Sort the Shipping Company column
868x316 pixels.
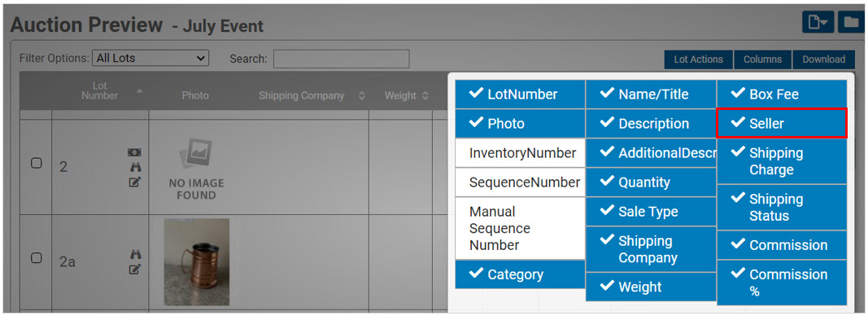361,96
